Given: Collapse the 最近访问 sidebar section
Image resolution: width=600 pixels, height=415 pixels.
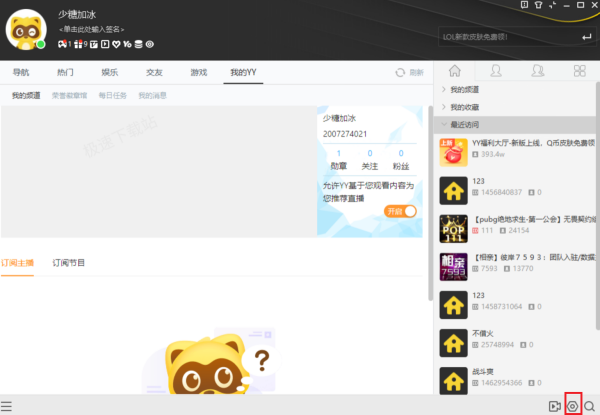Looking at the screenshot, I should pos(517,125).
